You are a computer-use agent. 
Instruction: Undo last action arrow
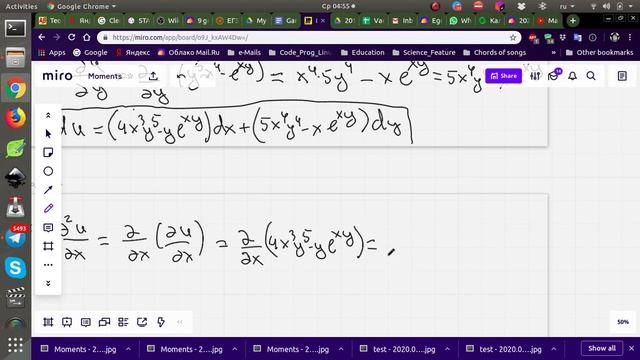[182, 76]
